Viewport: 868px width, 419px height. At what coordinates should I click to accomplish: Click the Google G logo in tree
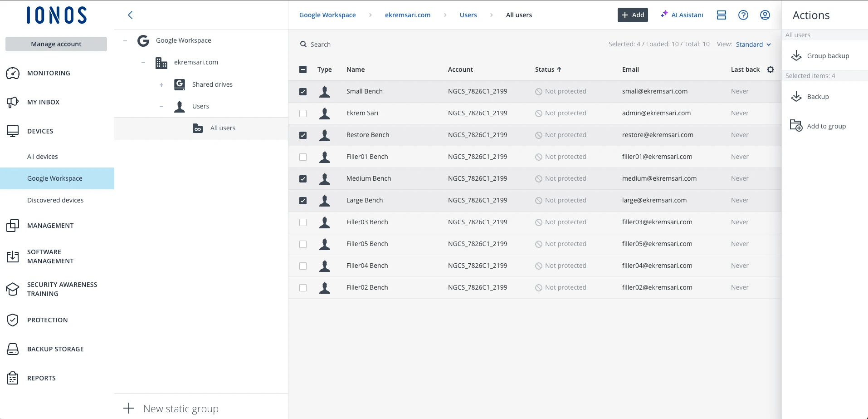tap(143, 41)
